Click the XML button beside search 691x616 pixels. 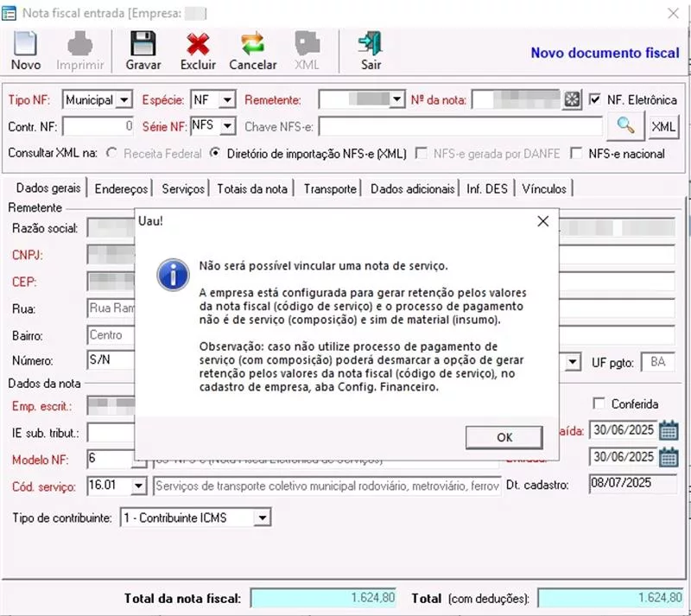point(663,126)
